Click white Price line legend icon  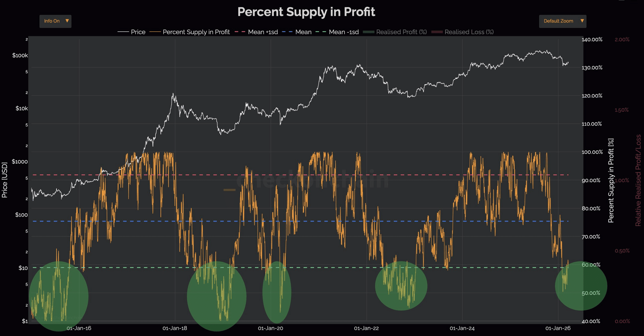click(x=123, y=32)
